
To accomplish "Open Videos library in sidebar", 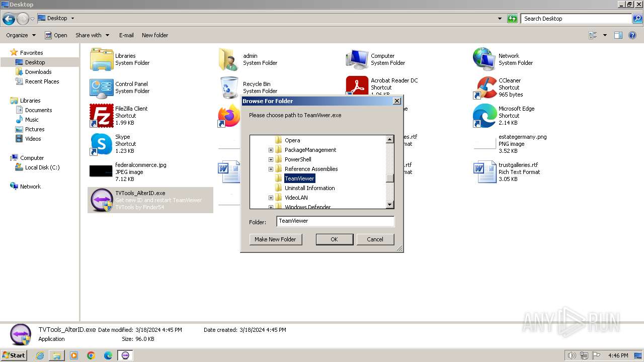I will click(x=33, y=139).
